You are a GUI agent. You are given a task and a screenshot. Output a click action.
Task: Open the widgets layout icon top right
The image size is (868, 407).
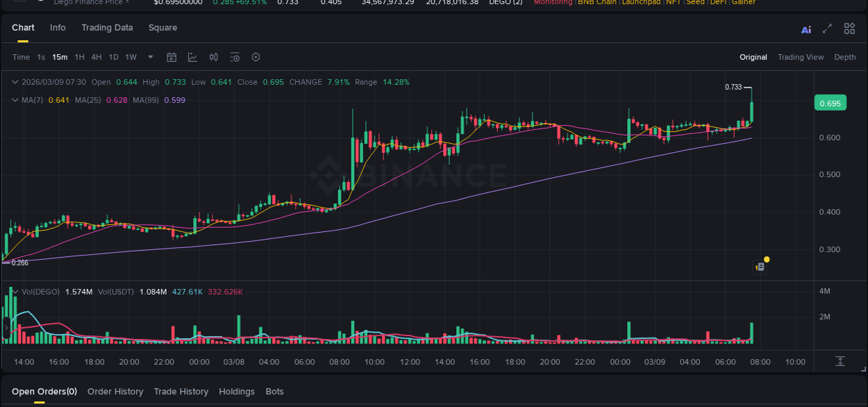pyautogui.click(x=849, y=28)
